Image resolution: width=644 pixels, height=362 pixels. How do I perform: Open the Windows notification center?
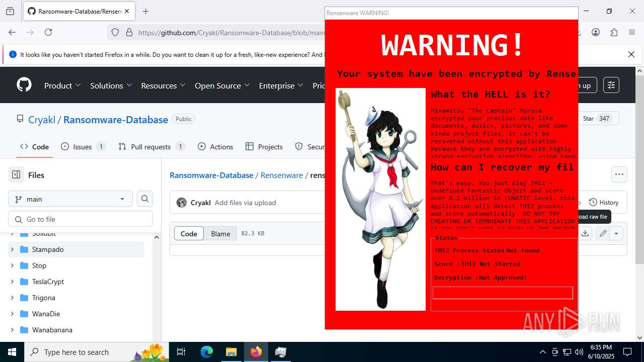tap(627, 352)
